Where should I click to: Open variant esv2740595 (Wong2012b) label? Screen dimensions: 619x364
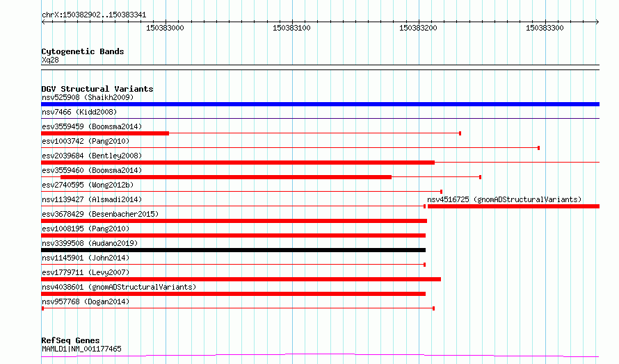point(88,185)
